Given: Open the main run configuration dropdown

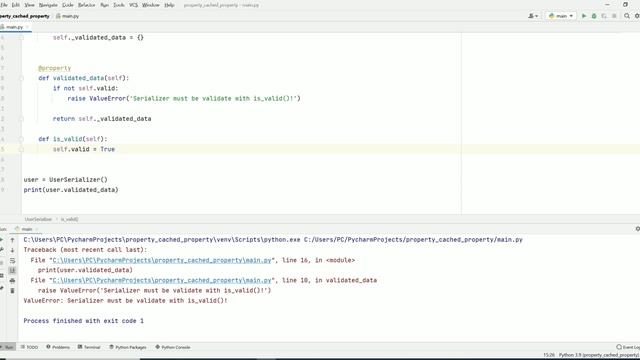Looking at the screenshot, I should click(x=561, y=16).
